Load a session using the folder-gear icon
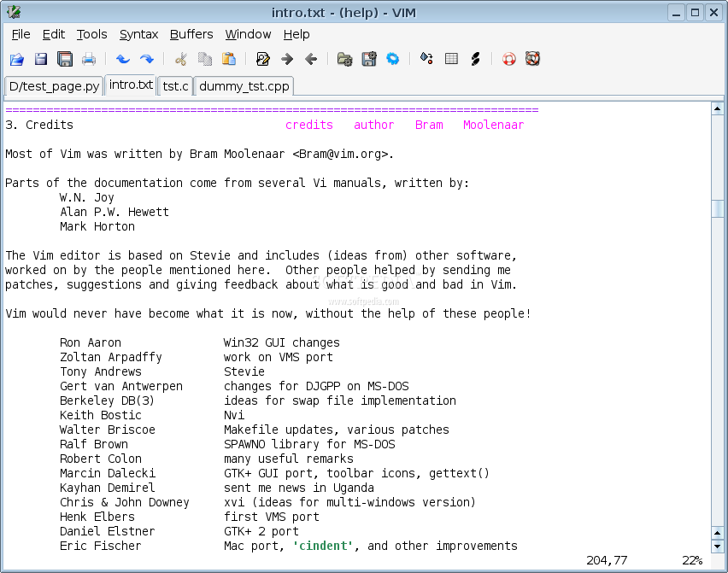The width and height of the screenshot is (728, 573). [344, 59]
